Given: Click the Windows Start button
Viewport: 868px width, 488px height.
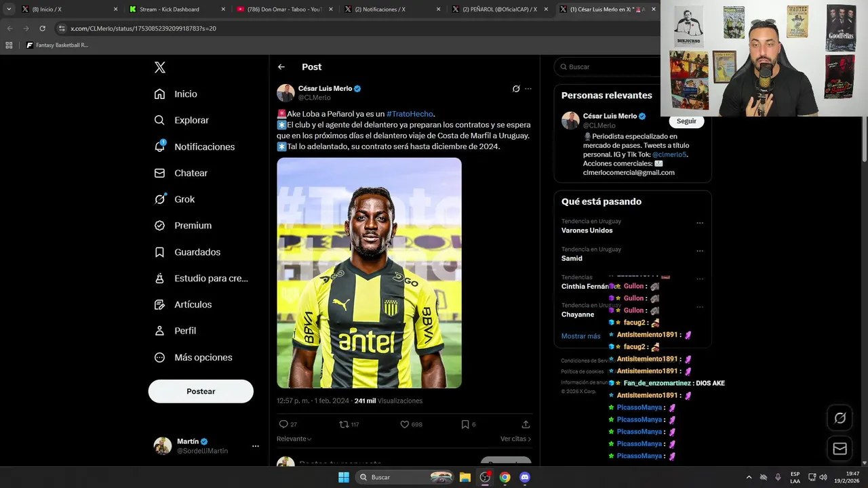Looking at the screenshot, I should (x=344, y=477).
